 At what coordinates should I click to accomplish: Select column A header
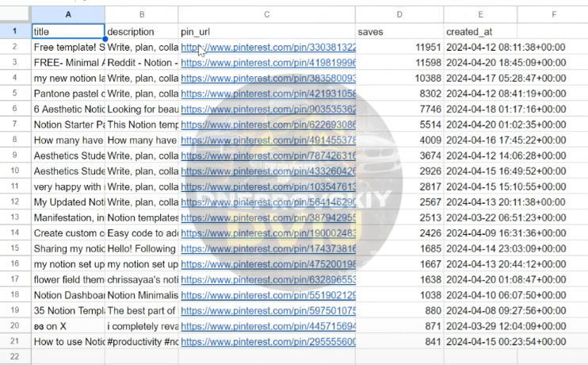click(68, 14)
